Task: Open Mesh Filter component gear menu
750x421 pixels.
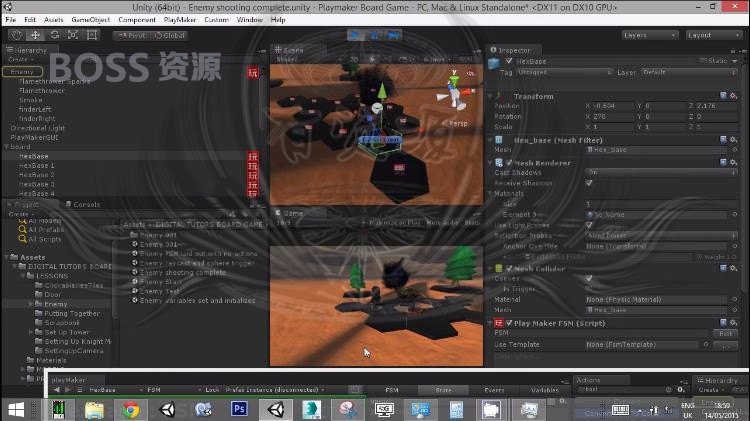Action: 733,140
